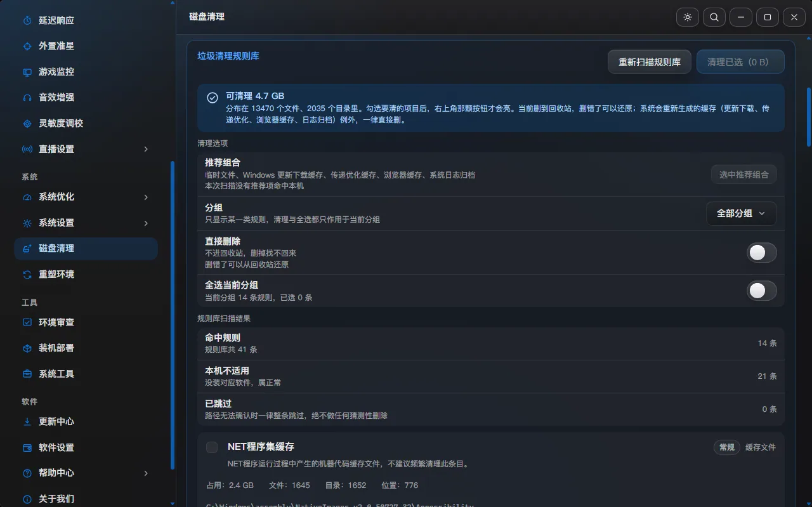Click the 系统设置 gear icon
This screenshot has width=812, height=507.
click(27, 223)
